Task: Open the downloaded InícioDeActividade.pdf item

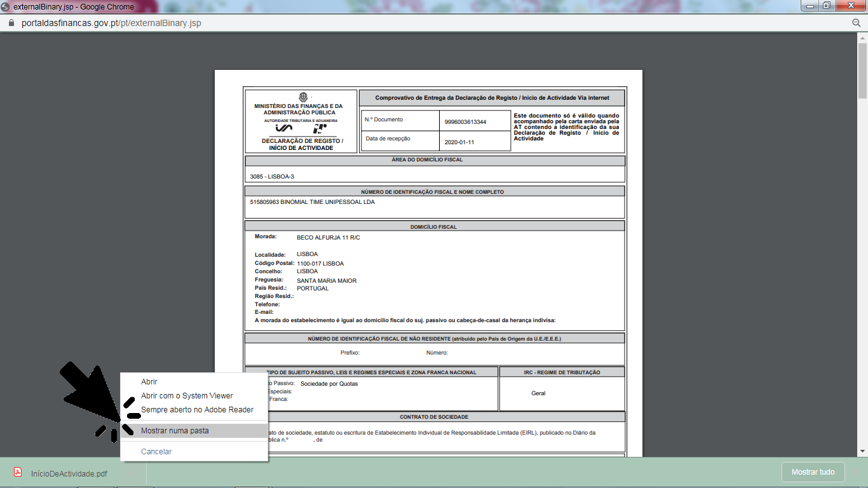Action: (x=69, y=473)
